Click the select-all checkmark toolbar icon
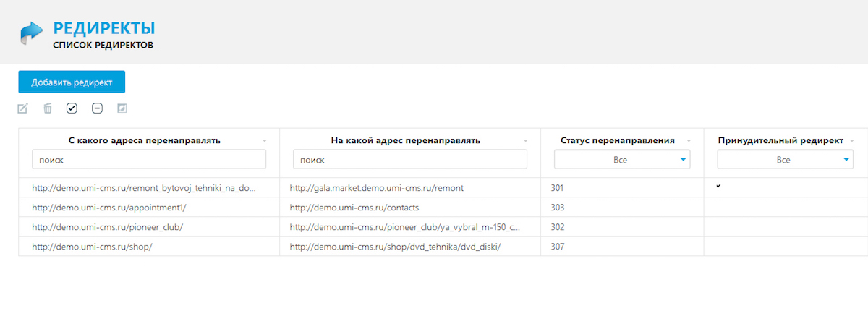Screen dimensions: 868x311 coord(72,108)
